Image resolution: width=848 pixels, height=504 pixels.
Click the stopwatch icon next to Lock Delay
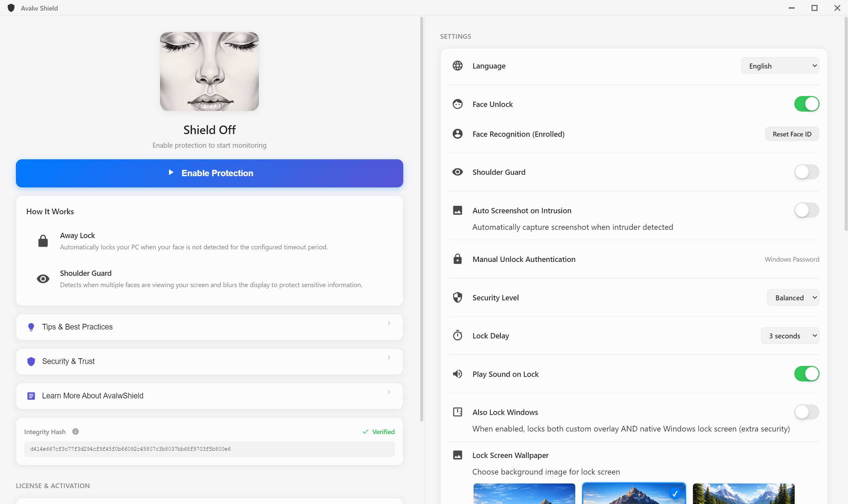[458, 335]
